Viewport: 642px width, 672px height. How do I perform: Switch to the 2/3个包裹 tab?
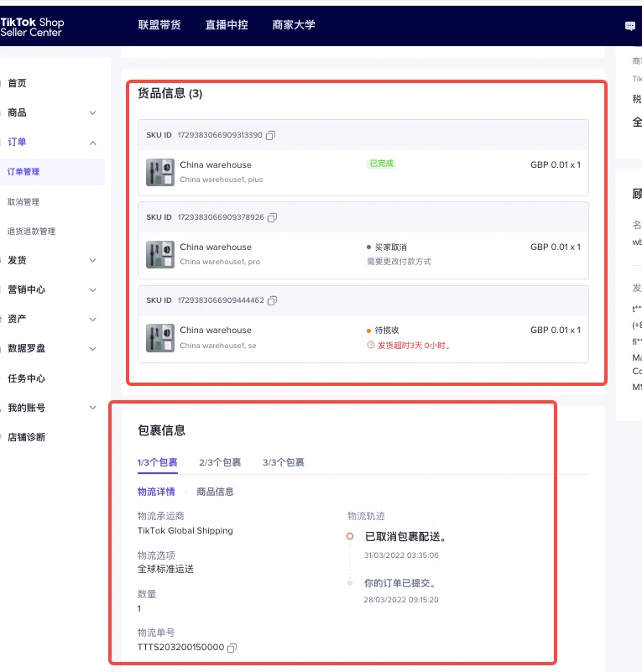220,462
